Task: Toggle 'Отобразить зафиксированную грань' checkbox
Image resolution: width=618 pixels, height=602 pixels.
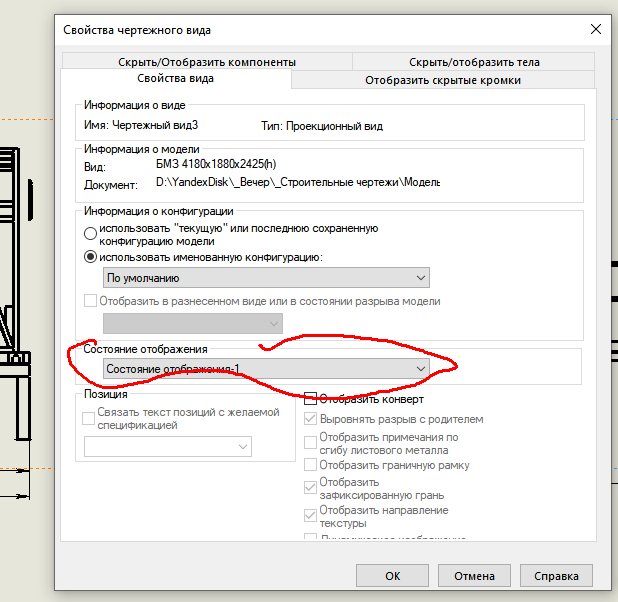Action: [310, 486]
